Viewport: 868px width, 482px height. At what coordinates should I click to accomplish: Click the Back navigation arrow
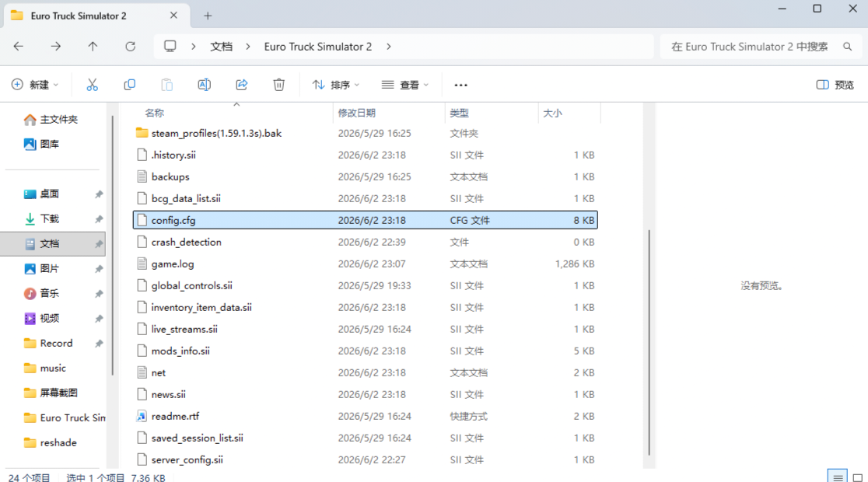pyautogui.click(x=18, y=47)
